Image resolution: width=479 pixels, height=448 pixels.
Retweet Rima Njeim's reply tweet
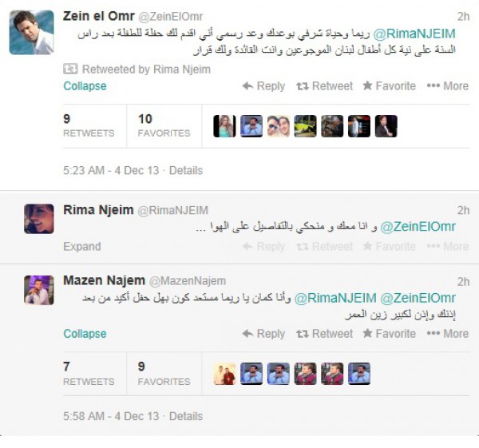pos(324,247)
